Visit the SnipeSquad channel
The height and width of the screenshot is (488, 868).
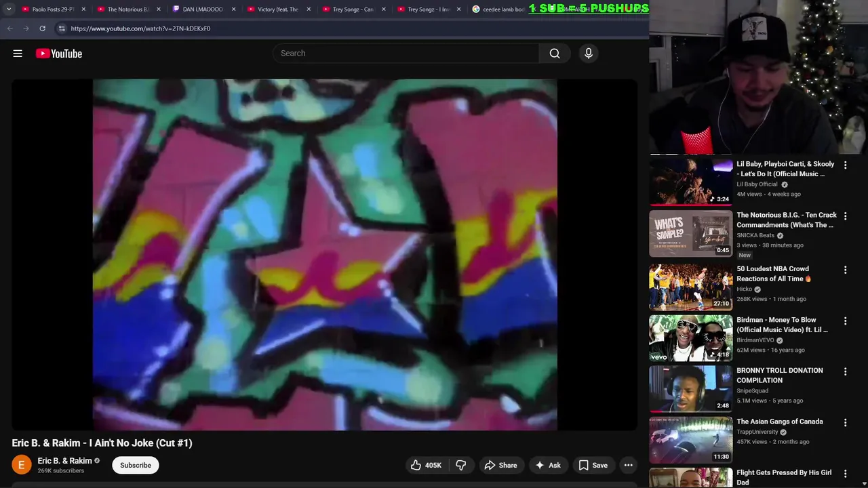[x=753, y=391]
